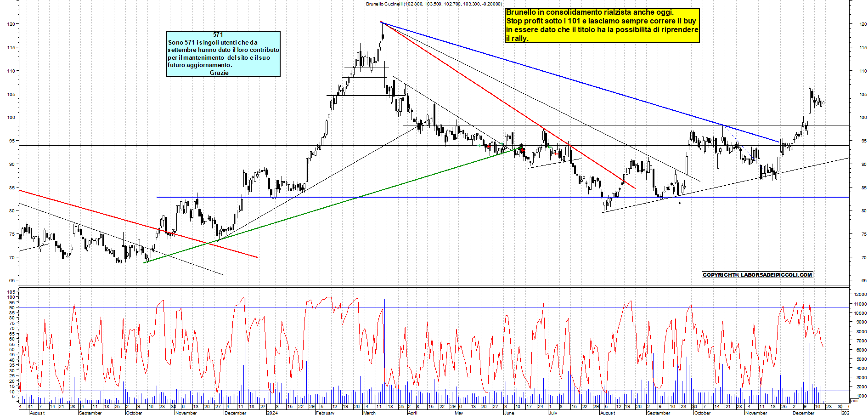Click the 'April' month label
868x415 pixels.
click(412, 413)
